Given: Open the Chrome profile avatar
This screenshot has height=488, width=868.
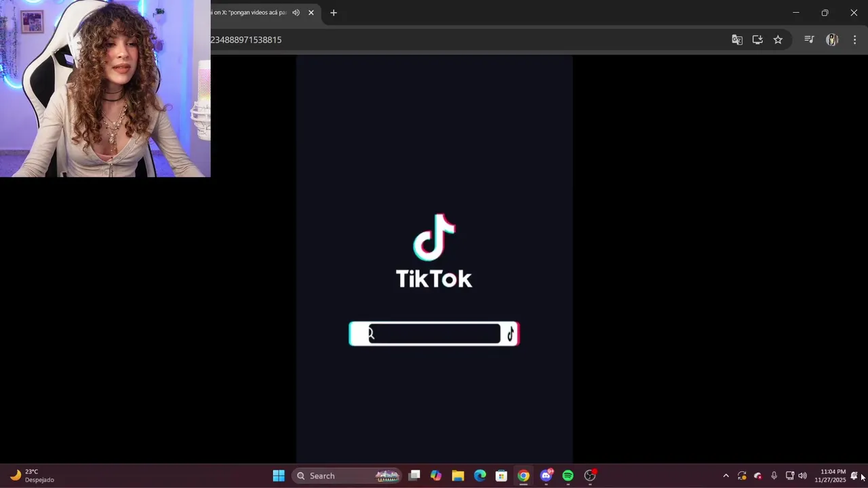Looking at the screenshot, I should point(832,40).
